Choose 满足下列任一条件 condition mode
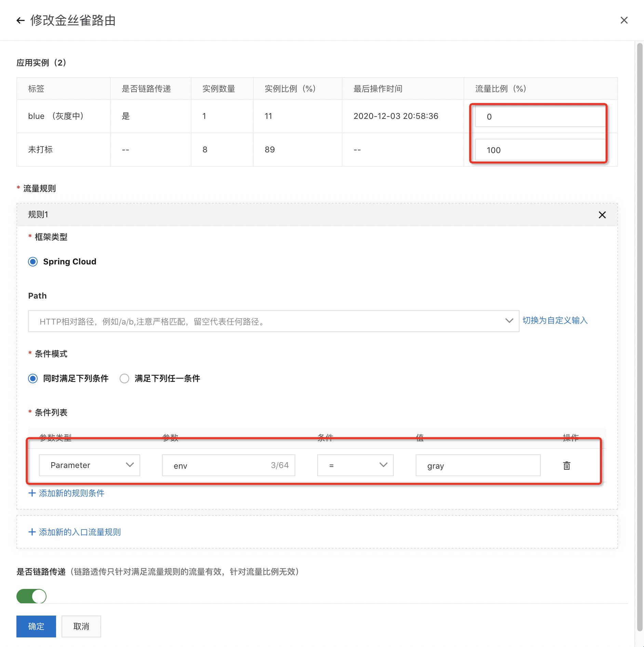 (x=124, y=378)
